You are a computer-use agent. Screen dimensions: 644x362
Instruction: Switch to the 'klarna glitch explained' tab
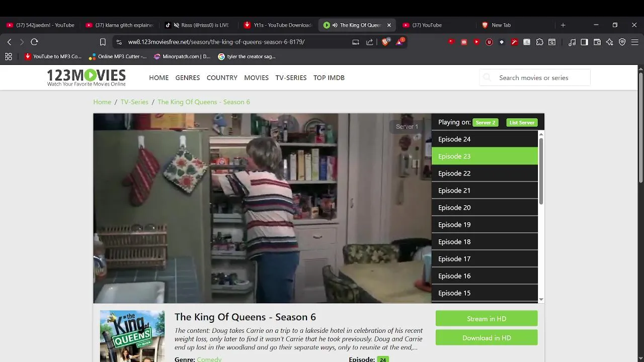pyautogui.click(x=119, y=25)
